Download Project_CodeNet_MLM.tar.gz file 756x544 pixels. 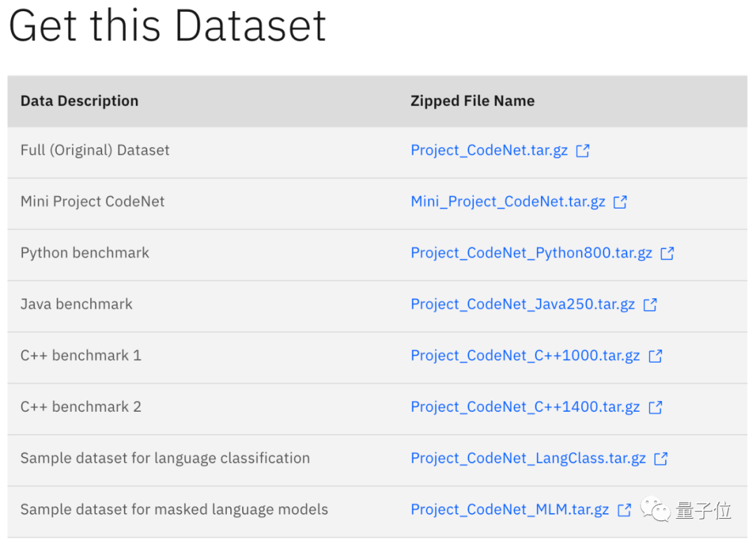pos(510,510)
